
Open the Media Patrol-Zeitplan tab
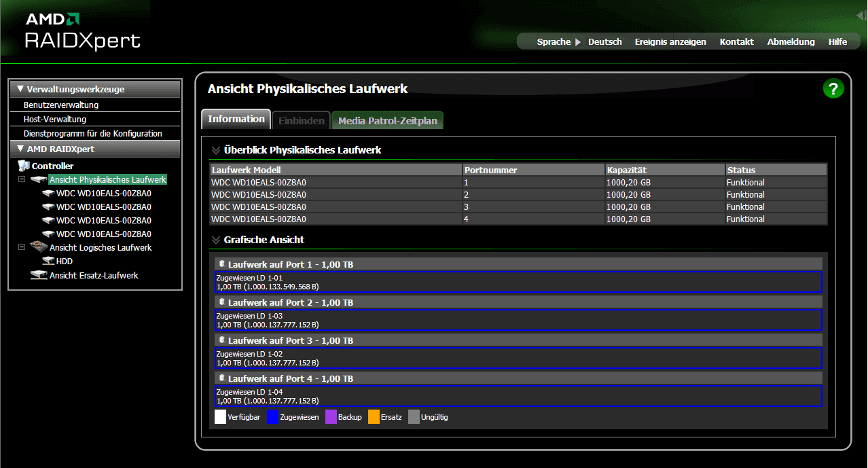click(x=388, y=121)
